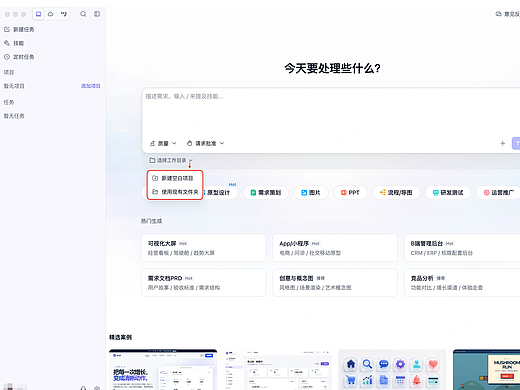The height and width of the screenshot is (390, 520).
Task: Click the 新建任务 new task entry
Action: pos(19,29)
